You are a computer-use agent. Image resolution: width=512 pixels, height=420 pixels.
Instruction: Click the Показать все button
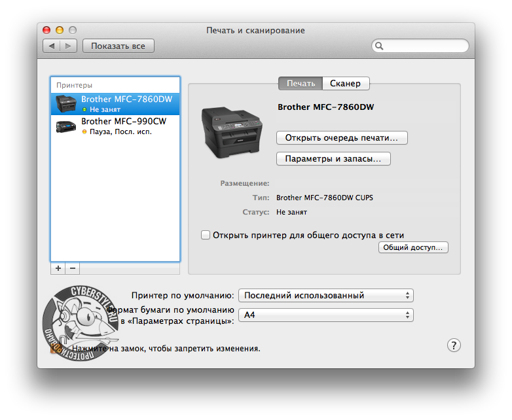click(119, 46)
